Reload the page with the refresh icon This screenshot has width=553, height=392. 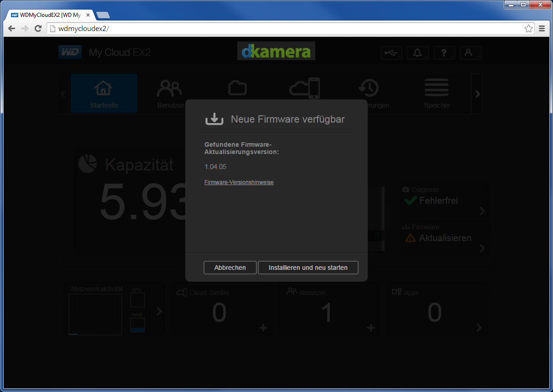coord(38,28)
